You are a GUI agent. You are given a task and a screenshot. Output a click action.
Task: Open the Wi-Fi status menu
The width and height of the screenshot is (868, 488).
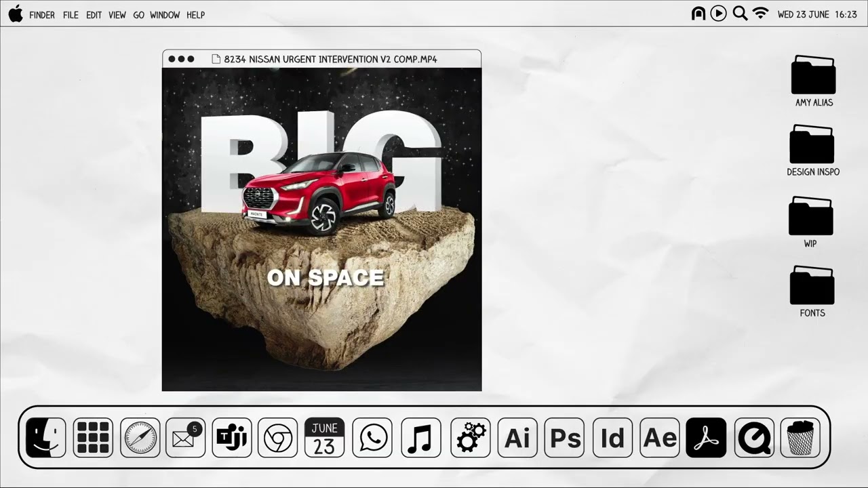[x=761, y=14]
